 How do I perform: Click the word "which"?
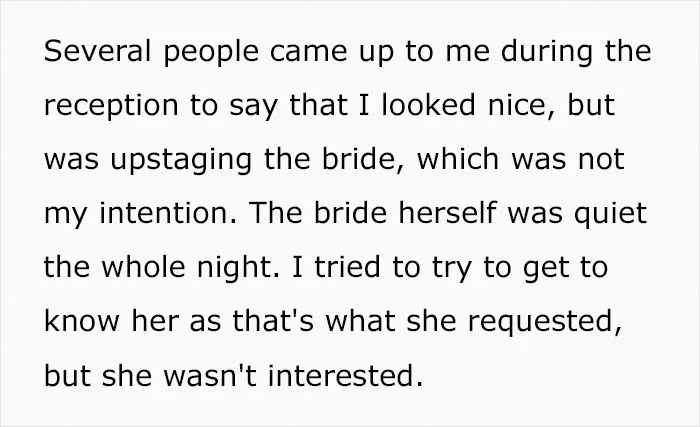(458, 159)
